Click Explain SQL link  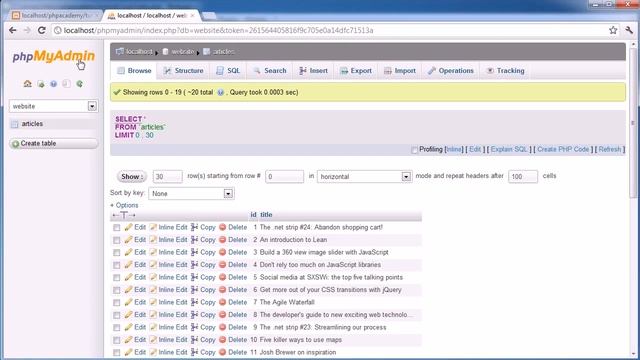[x=509, y=149]
